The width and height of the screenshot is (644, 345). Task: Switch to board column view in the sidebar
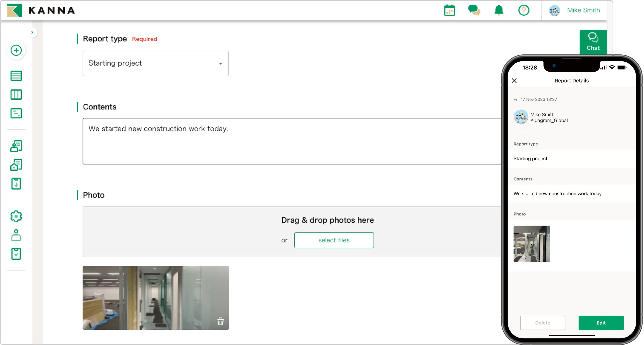16,95
